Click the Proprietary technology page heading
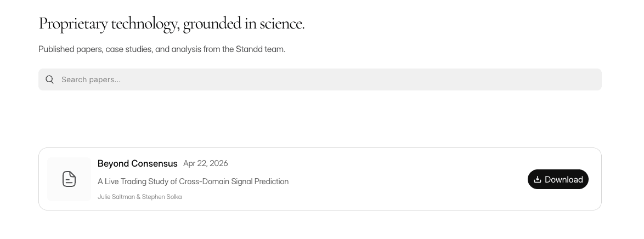 172,24
